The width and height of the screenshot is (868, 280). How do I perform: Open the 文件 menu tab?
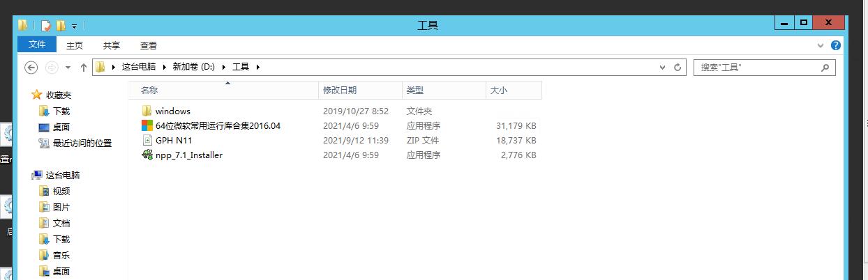[37, 45]
